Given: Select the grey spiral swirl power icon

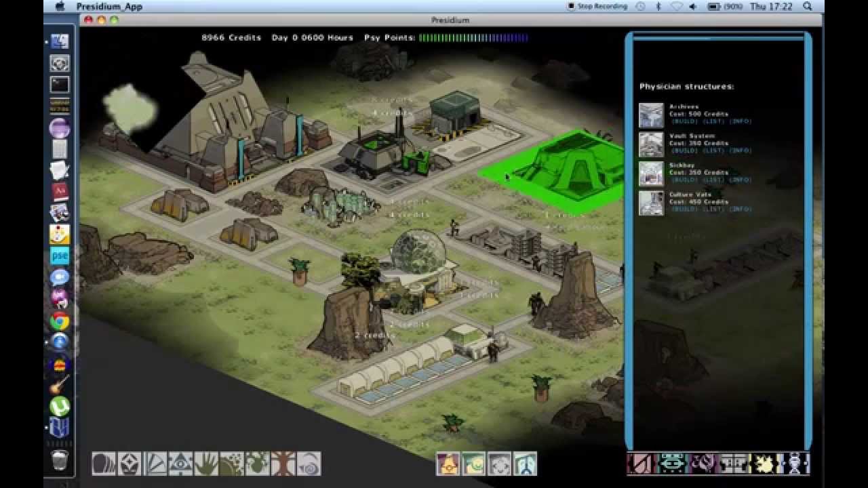Looking at the screenshot, I should (309, 464).
